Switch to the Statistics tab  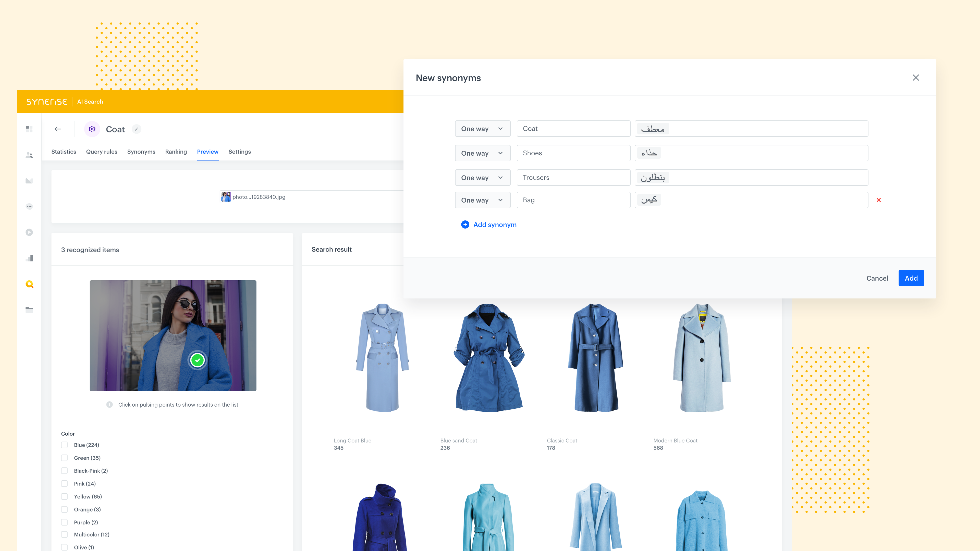[x=64, y=152]
